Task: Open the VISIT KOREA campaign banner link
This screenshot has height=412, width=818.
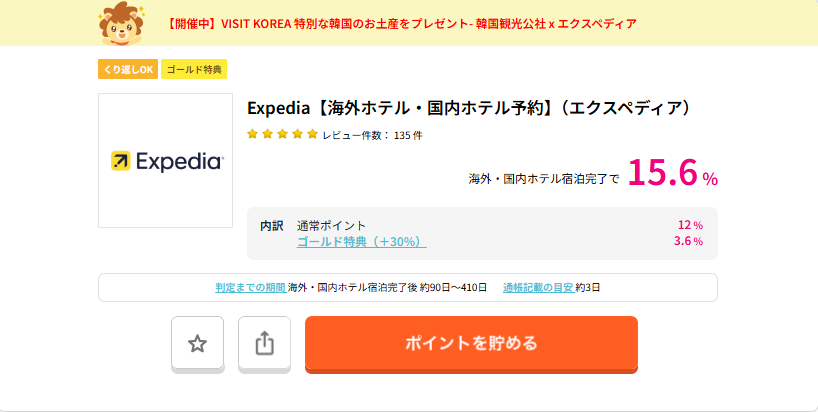Action: coord(402,23)
